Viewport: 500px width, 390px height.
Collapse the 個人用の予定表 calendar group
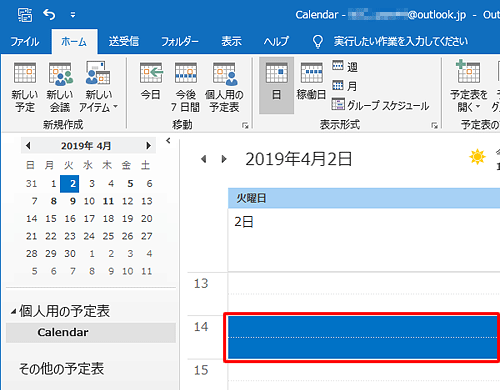tap(13, 312)
